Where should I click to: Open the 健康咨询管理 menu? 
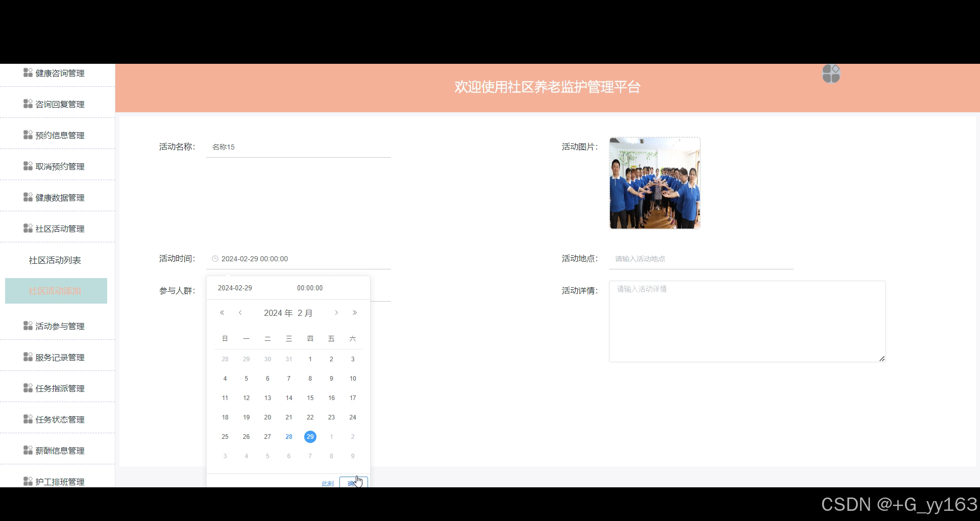point(57,73)
